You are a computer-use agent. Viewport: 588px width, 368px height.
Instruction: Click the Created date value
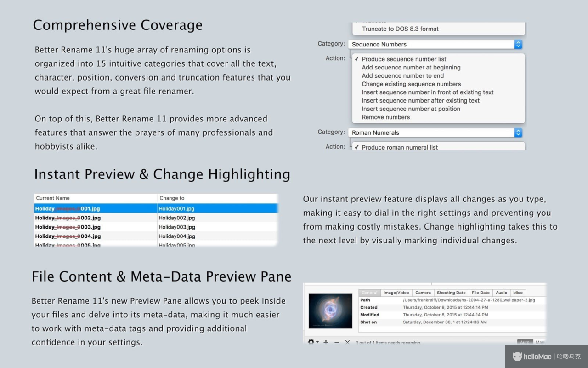coord(446,307)
